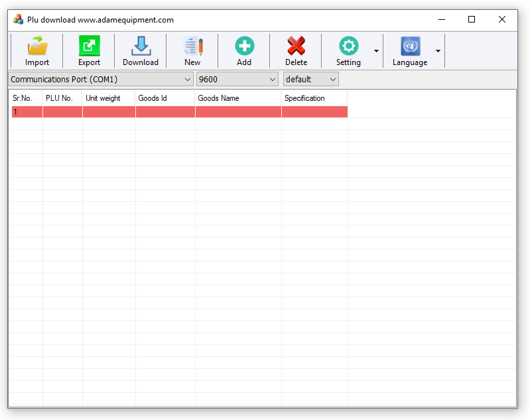
Task: Open the default selection dropdown
Action: click(310, 80)
